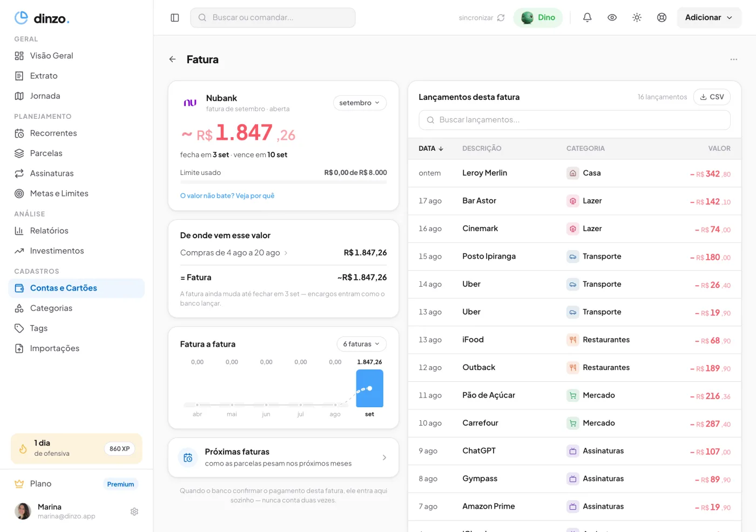The width and height of the screenshot is (756, 532).
Task: Click the streak flame icon
Action: 23,449
